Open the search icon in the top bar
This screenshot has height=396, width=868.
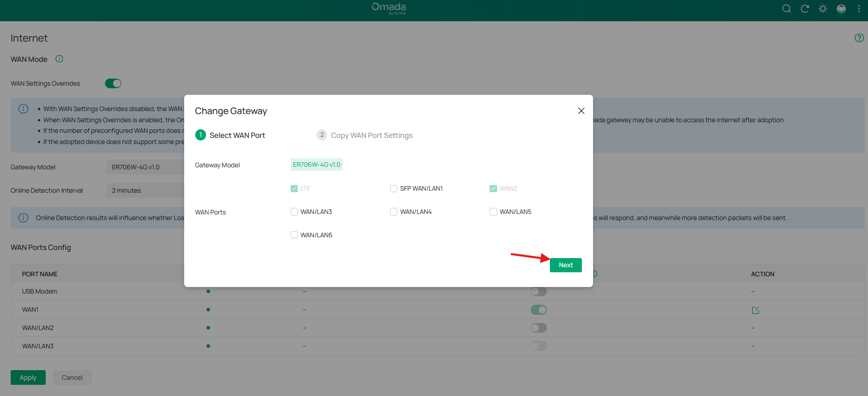[786, 9]
